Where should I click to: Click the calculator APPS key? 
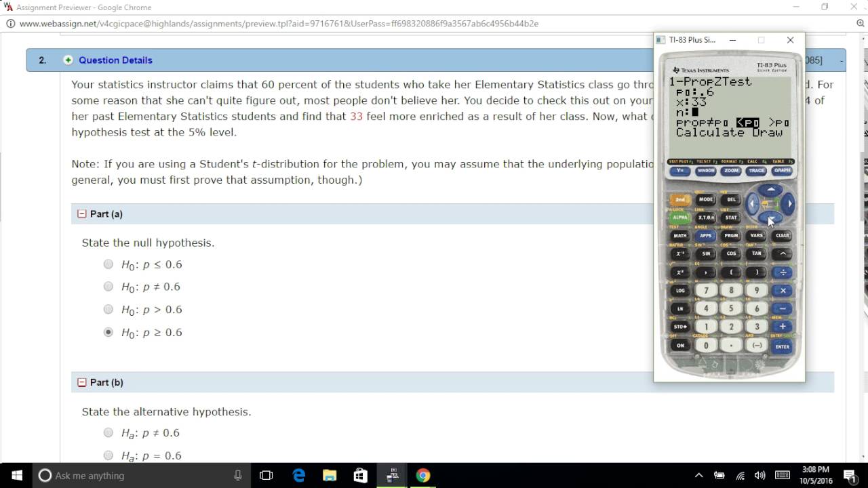point(706,235)
